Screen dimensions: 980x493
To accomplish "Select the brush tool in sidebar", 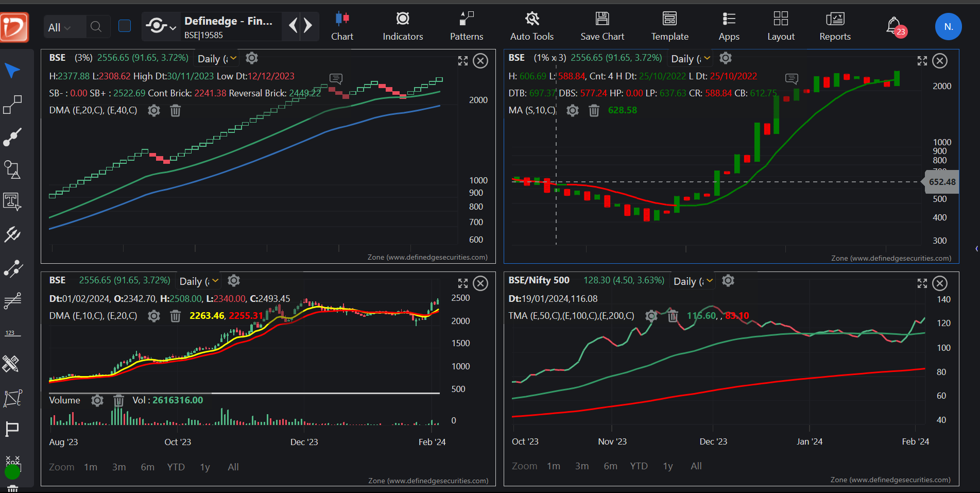I will tap(12, 137).
